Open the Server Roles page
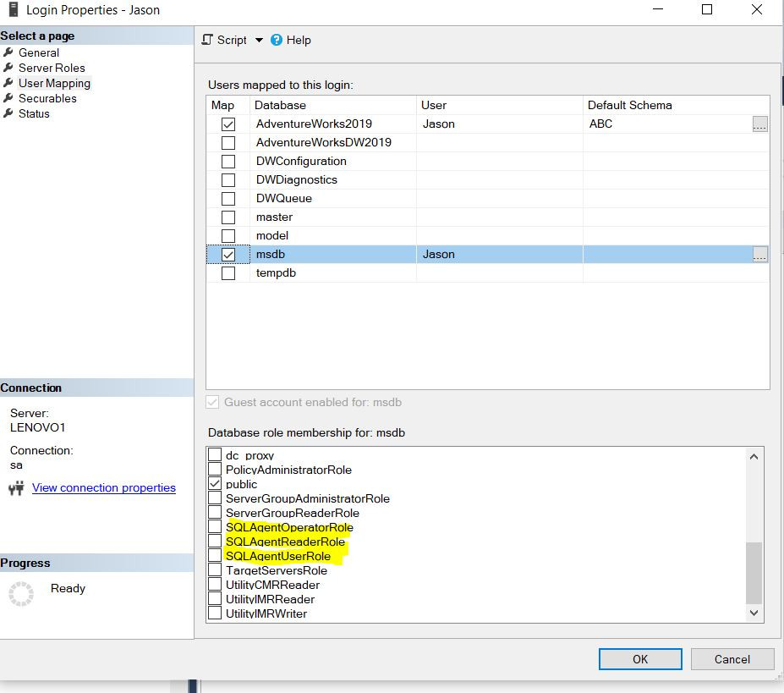The image size is (784, 693). pyautogui.click(x=52, y=68)
